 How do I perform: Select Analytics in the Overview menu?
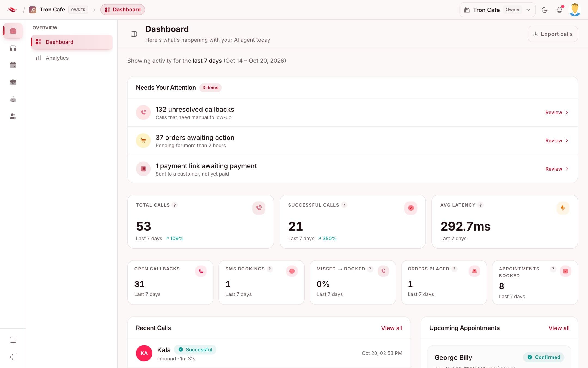click(72, 58)
